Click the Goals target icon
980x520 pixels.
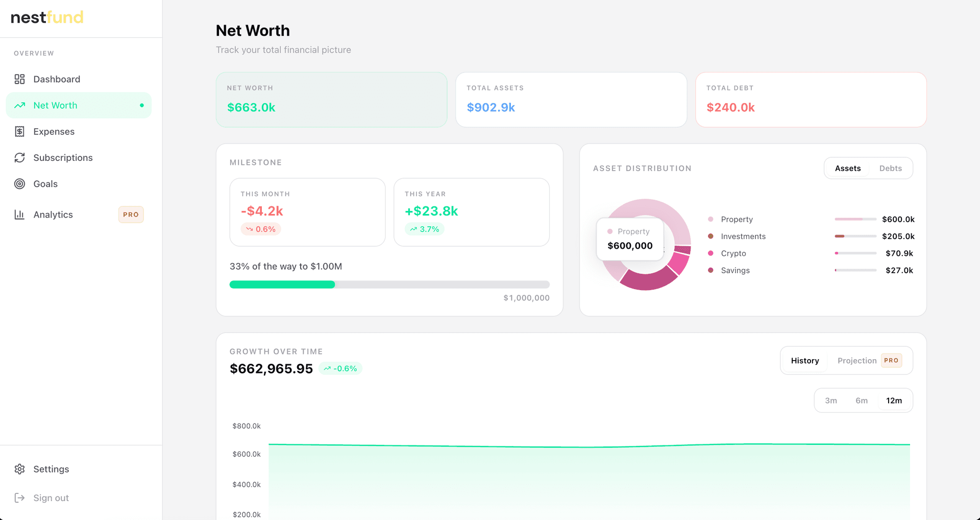tap(19, 184)
